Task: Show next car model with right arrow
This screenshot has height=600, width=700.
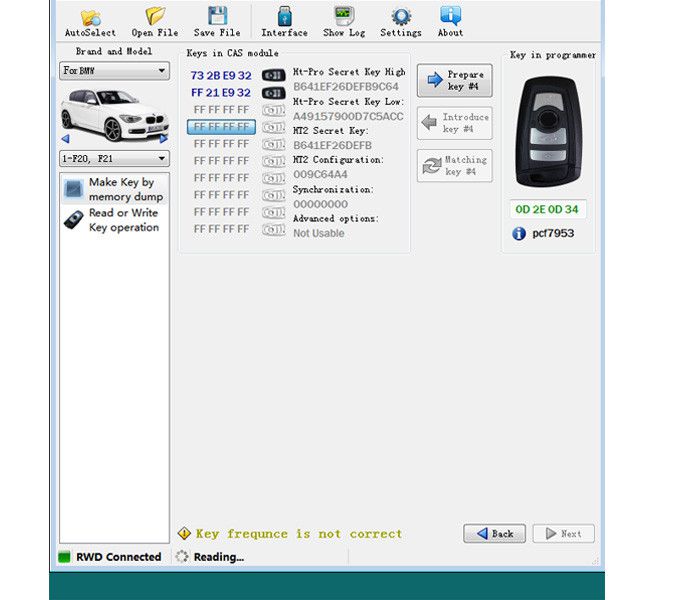Action: 164,139
